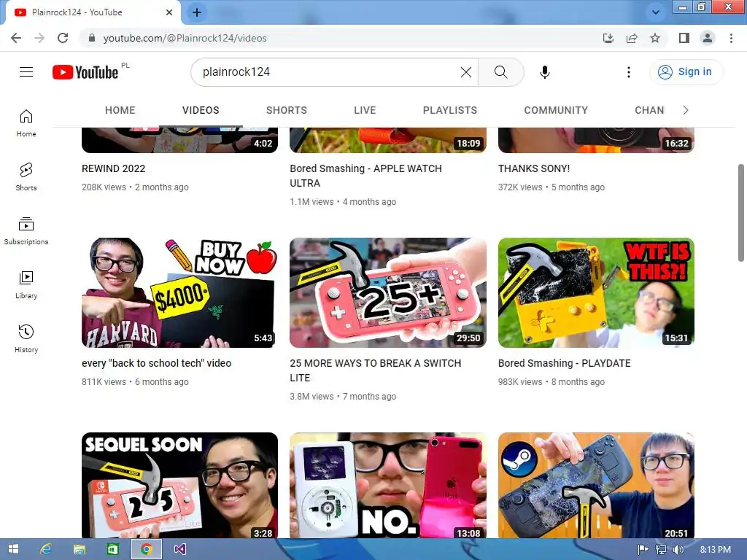
Task: Close the Plainrock124 - YouTube tab
Action: (169, 12)
